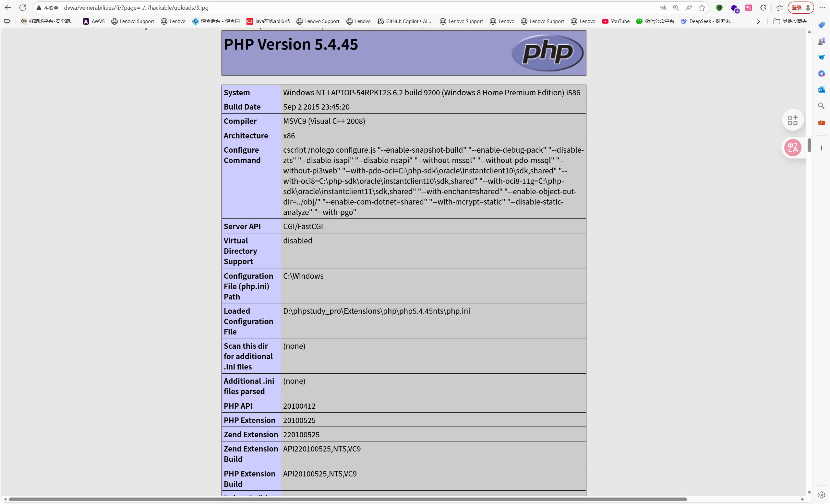The image size is (830, 504).
Task: Open the extensions puzzle icon
Action: [764, 7]
